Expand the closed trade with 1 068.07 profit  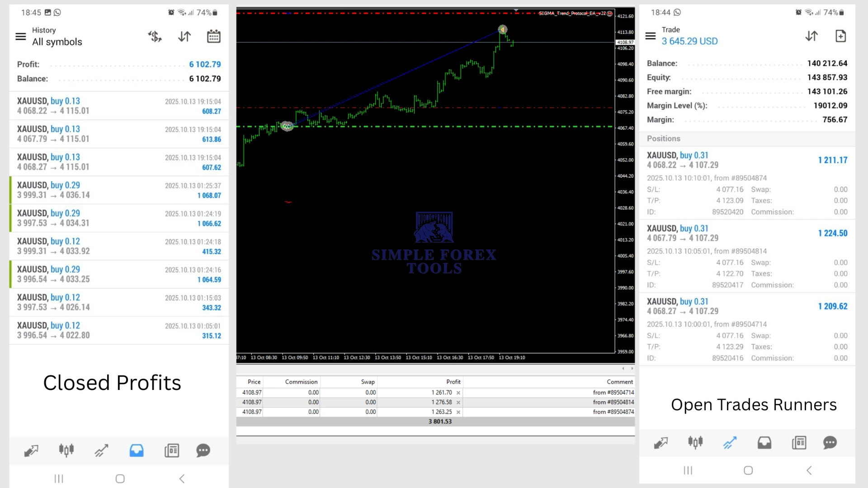(x=119, y=190)
